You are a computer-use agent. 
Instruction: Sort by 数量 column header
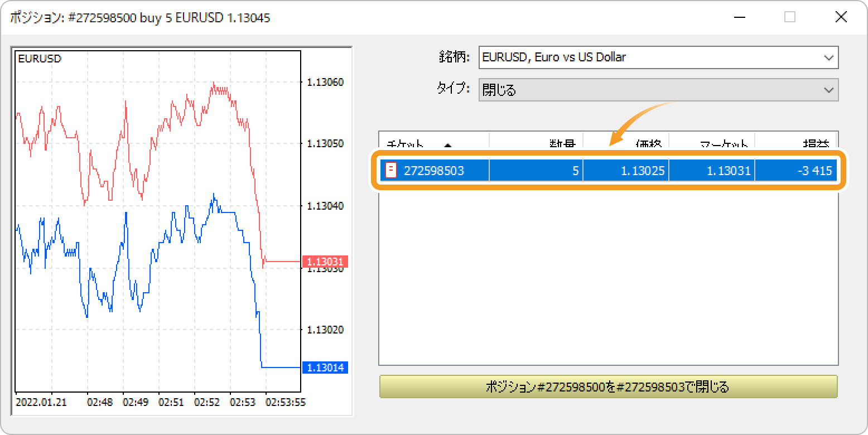(536, 142)
